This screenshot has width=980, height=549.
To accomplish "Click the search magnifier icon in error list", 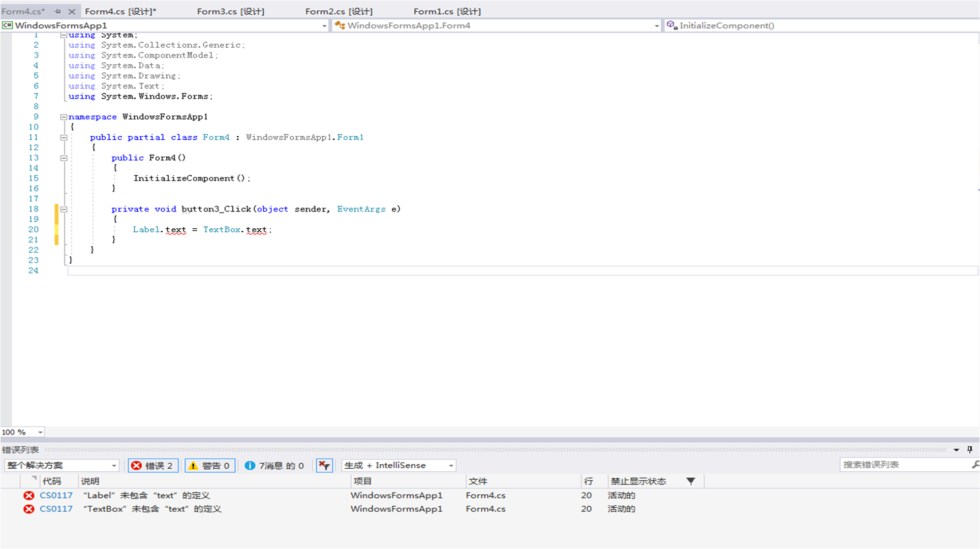I will 975,465.
